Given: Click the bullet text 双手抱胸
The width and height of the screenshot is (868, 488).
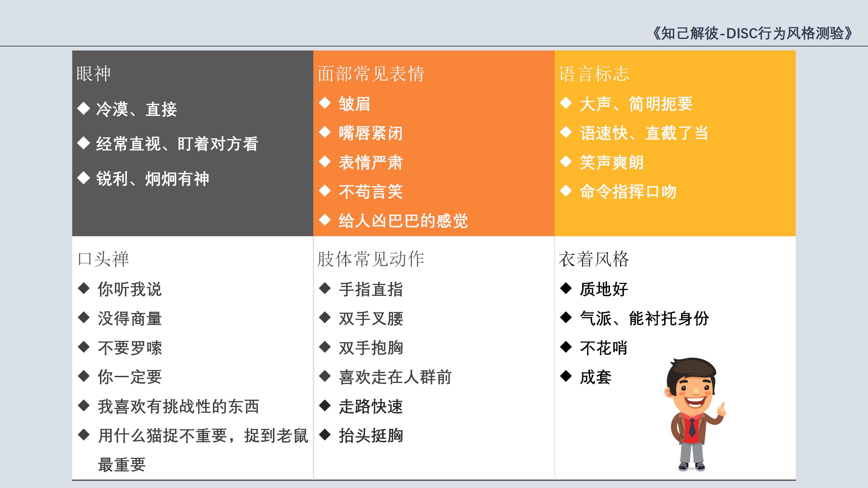Looking at the screenshot, I should (x=371, y=348).
